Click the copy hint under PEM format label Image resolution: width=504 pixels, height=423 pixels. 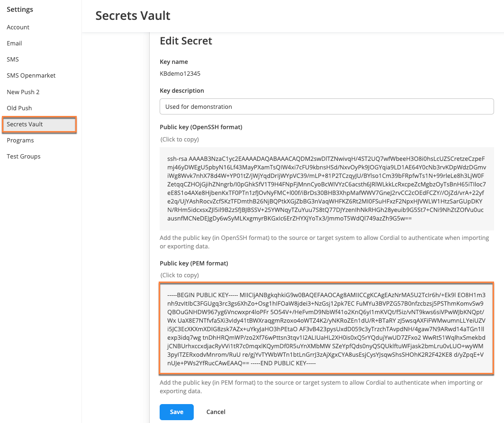point(180,275)
